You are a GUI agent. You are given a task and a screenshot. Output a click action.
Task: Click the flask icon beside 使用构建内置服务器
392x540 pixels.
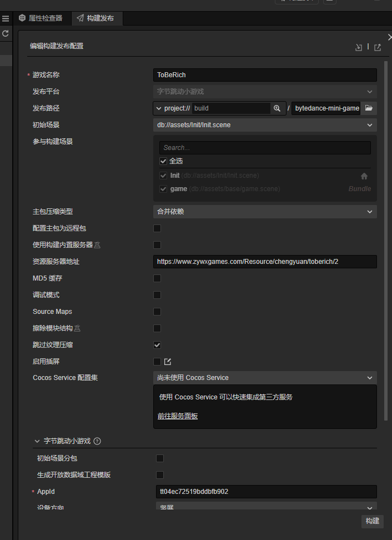click(97, 245)
